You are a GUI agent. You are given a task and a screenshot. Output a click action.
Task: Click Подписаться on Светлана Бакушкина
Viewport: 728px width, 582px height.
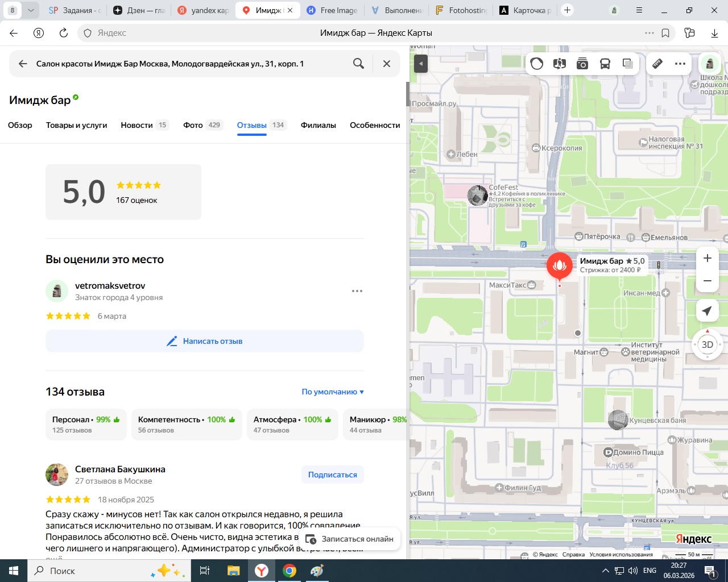(x=332, y=475)
